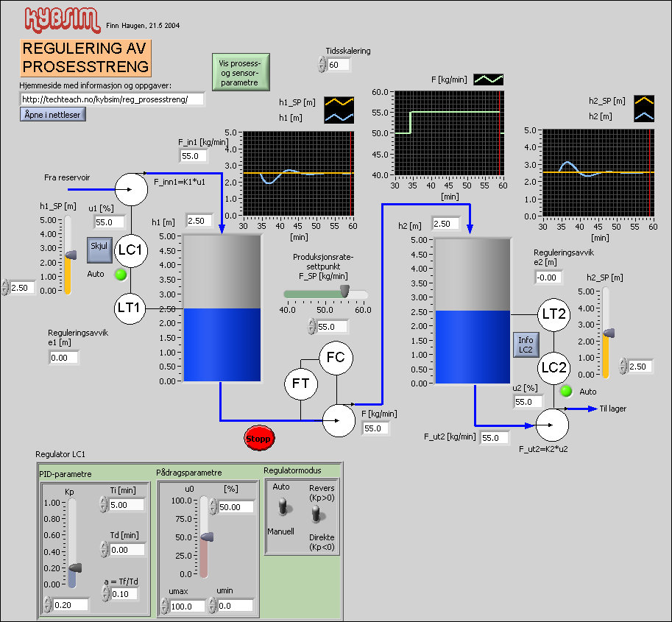
Task: Click the LT1 level transmitter symbol
Action: [131, 308]
